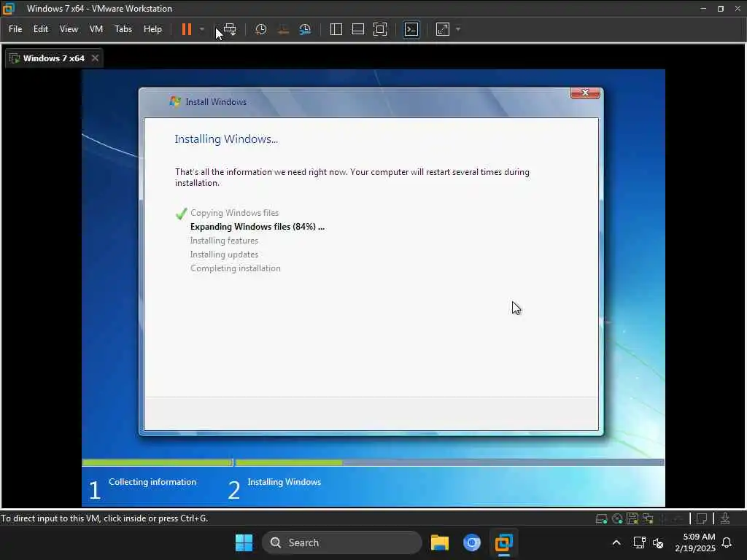Open the Edit menu
The width and height of the screenshot is (747, 560).
coord(41,29)
